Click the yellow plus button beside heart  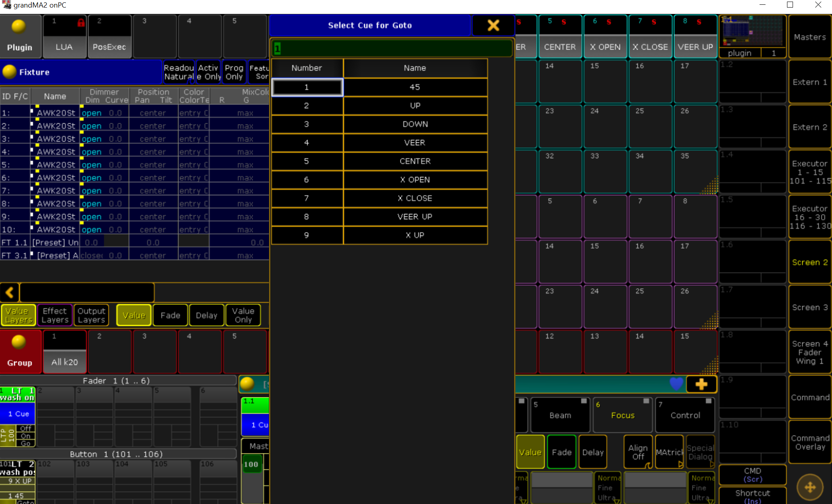point(701,384)
